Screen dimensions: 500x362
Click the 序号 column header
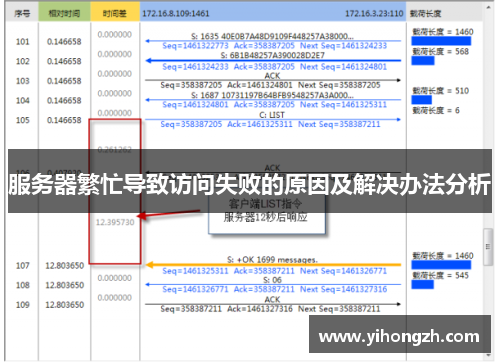(22, 13)
